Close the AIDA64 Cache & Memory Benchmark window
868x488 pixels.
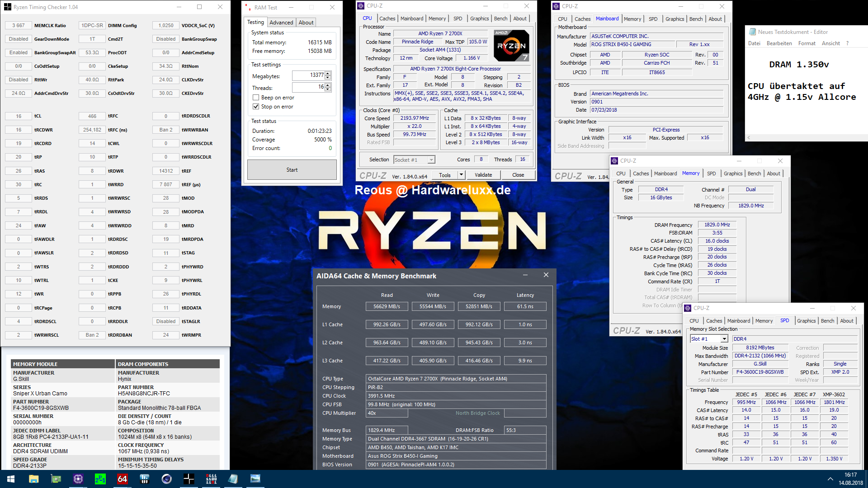click(546, 275)
